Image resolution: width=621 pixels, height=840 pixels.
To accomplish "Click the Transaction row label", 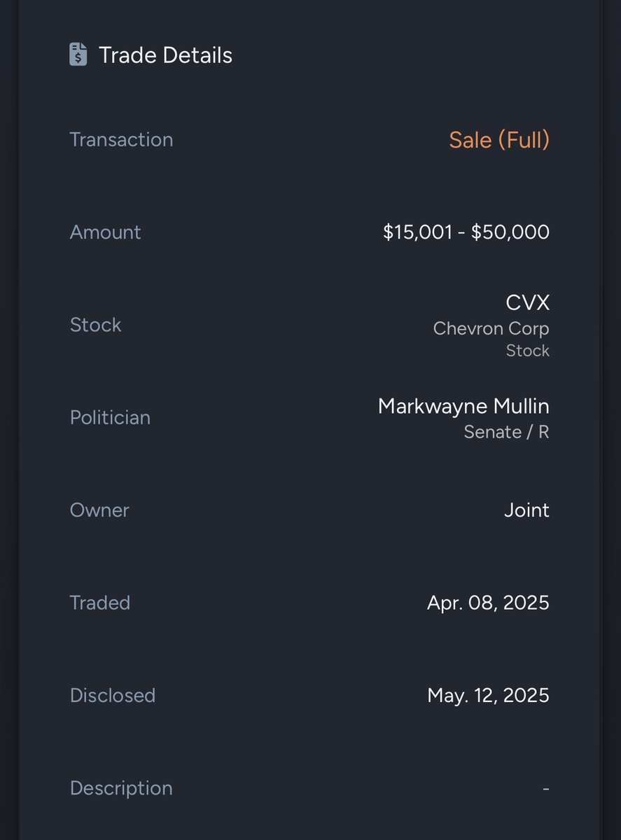I will pyautogui.click(x=121, y=139).
